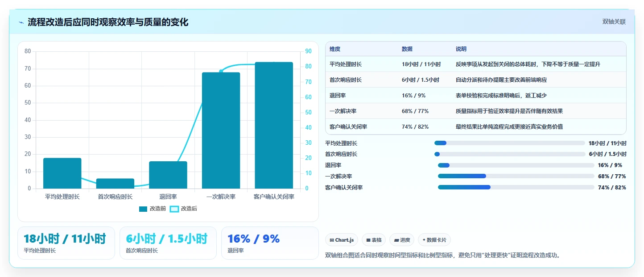This screenshot has width=644, height=277.
Task: Click the 维度 column header
Action: click(x=335, y=49)
